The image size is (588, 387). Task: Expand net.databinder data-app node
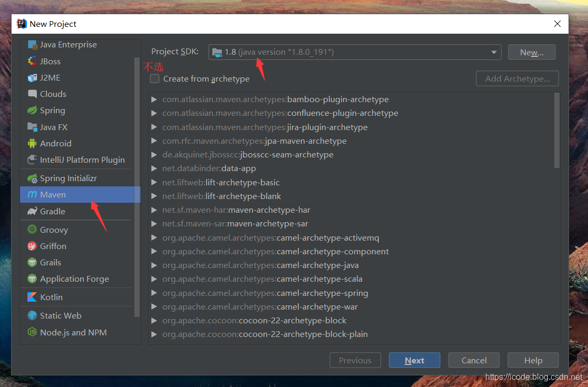[x=154, y=168]
